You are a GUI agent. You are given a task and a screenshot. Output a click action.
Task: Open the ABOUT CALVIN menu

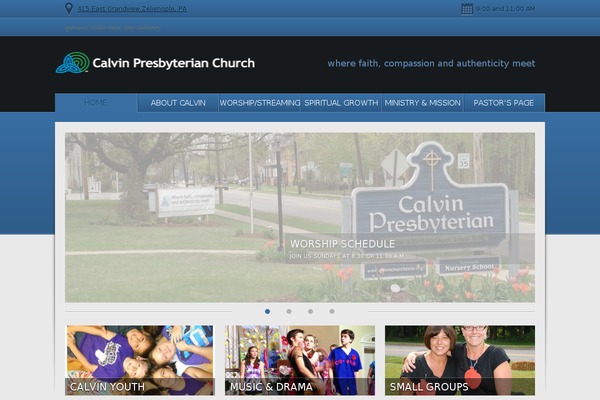178,103
